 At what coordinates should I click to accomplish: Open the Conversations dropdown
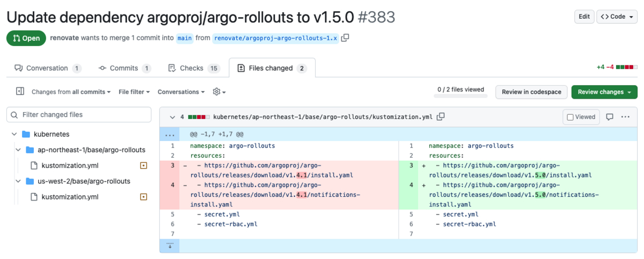(181, 92)
